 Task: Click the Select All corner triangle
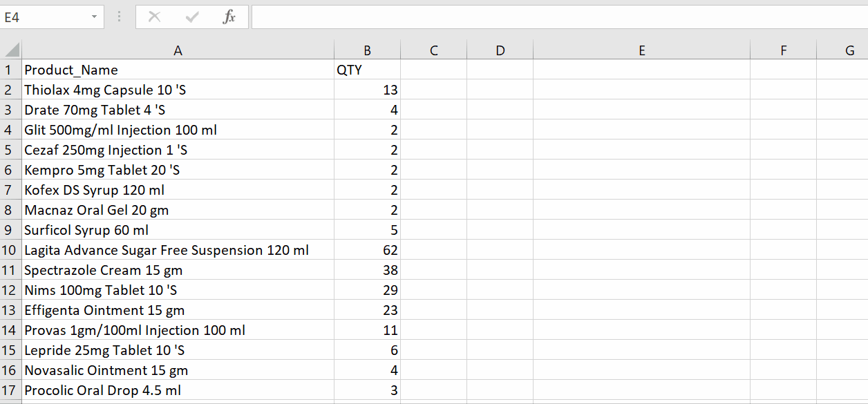11,50
